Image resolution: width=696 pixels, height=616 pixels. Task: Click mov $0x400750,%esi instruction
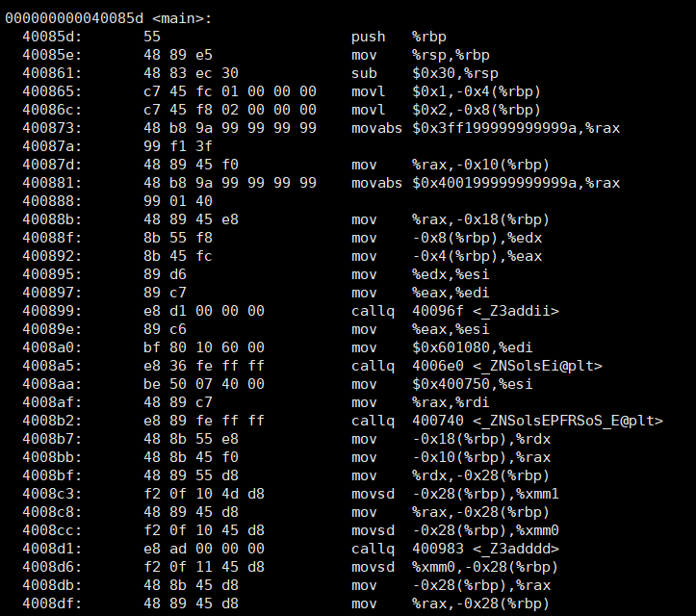click(x=442, y=384)
